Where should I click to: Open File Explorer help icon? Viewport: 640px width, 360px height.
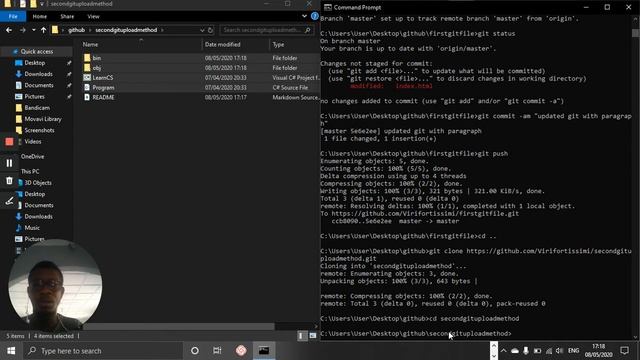click(x=314, y=16)
